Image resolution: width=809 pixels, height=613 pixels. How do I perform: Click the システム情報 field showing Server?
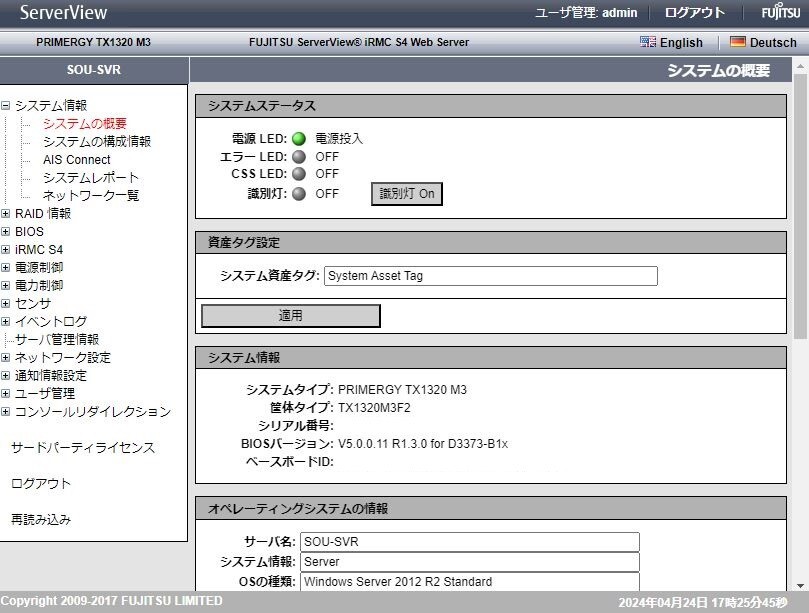click(x=470, y=562)
